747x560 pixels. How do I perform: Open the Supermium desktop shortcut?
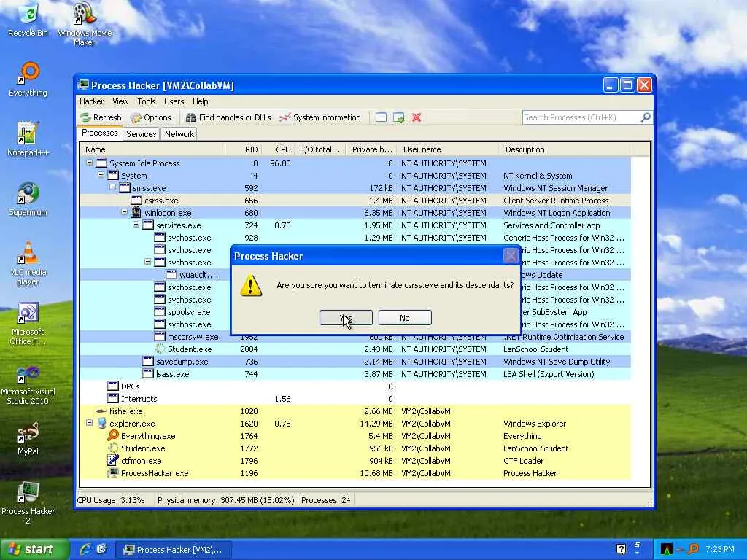click(x=28, y=199)
